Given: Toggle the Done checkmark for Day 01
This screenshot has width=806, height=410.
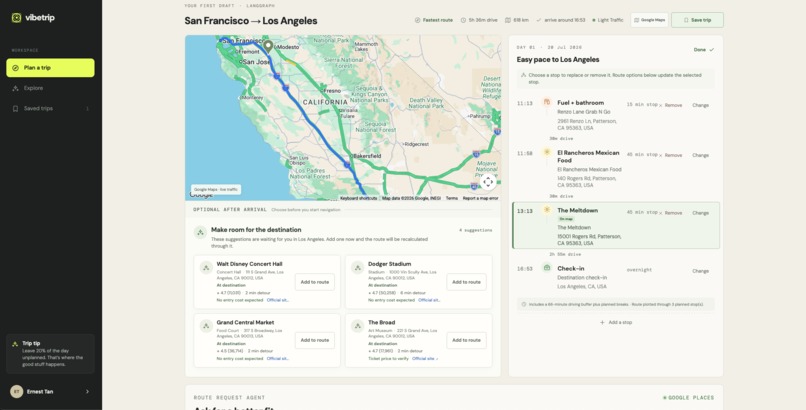Looking at the screenshot, I should pos(704,50).
